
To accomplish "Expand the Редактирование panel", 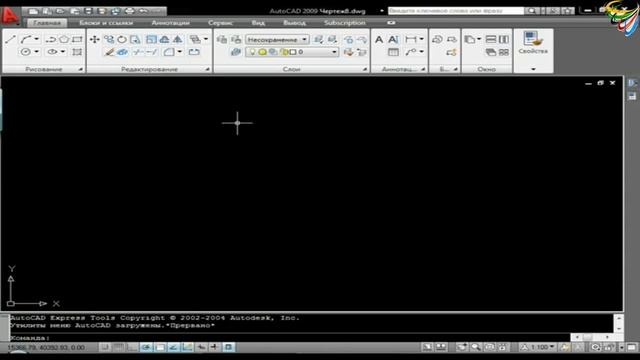I will 207,69.
